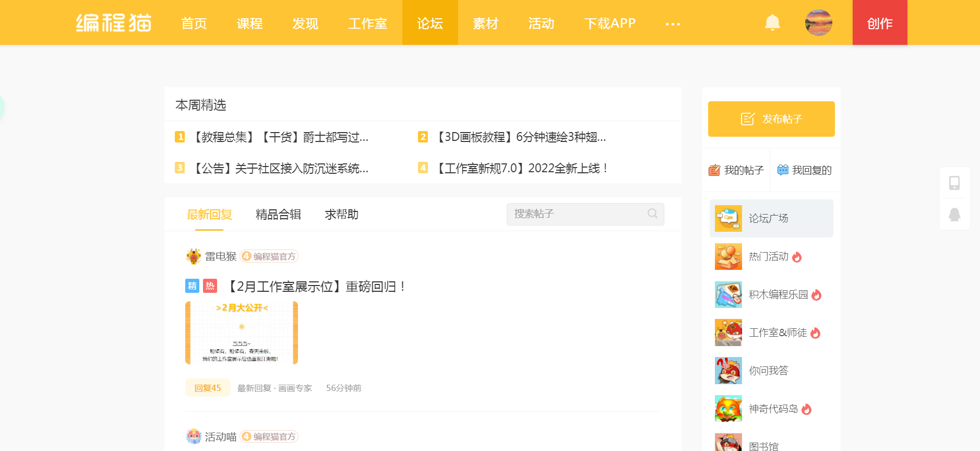
Task: Click the edit icon on 发布帖子 button
Action: pyautogui.click(x=748, y=119)
